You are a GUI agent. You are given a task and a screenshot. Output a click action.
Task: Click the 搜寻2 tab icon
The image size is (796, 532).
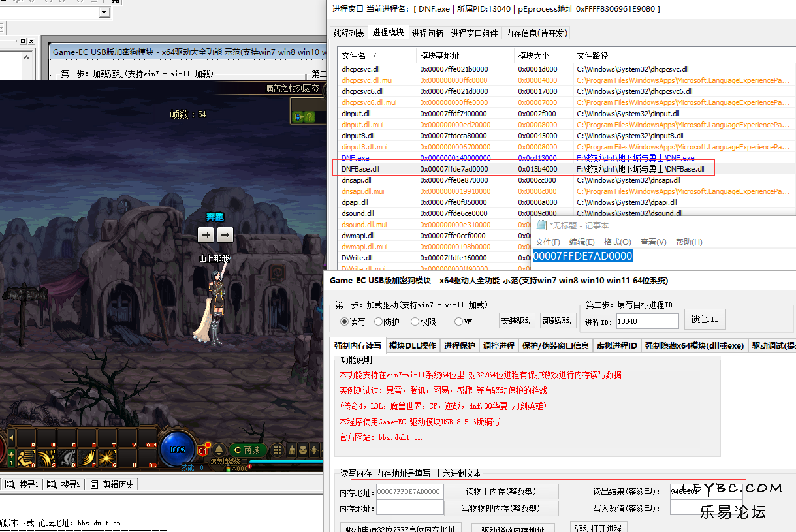point(52,484)
